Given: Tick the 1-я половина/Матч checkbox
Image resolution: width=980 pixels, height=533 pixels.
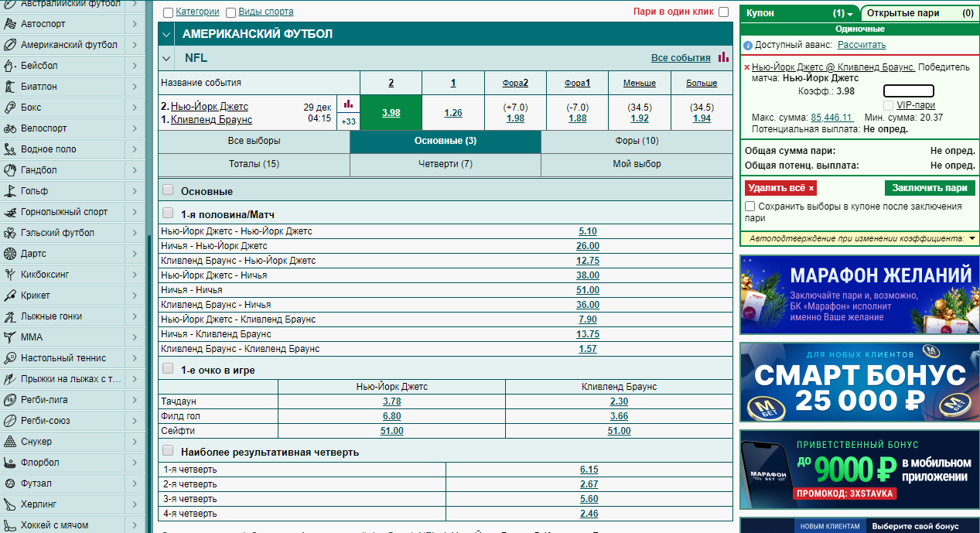Looking at the screenshot, I should (168, 214).
